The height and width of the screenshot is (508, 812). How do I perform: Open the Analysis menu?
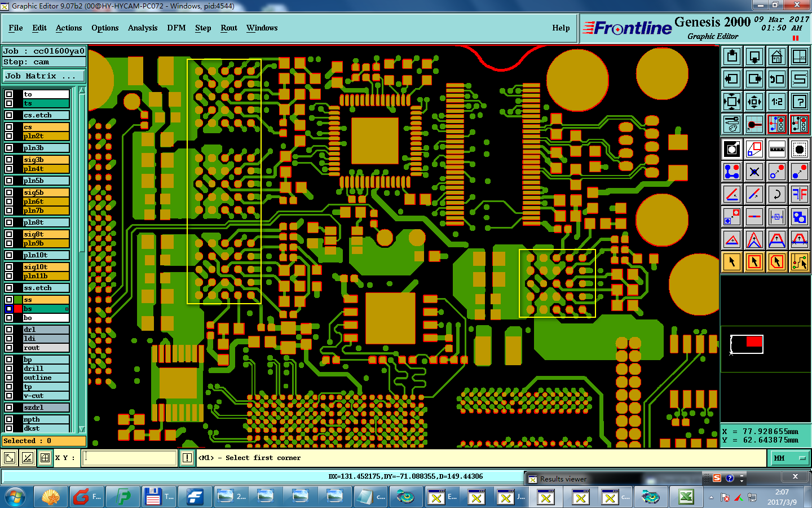pos(143,28)
